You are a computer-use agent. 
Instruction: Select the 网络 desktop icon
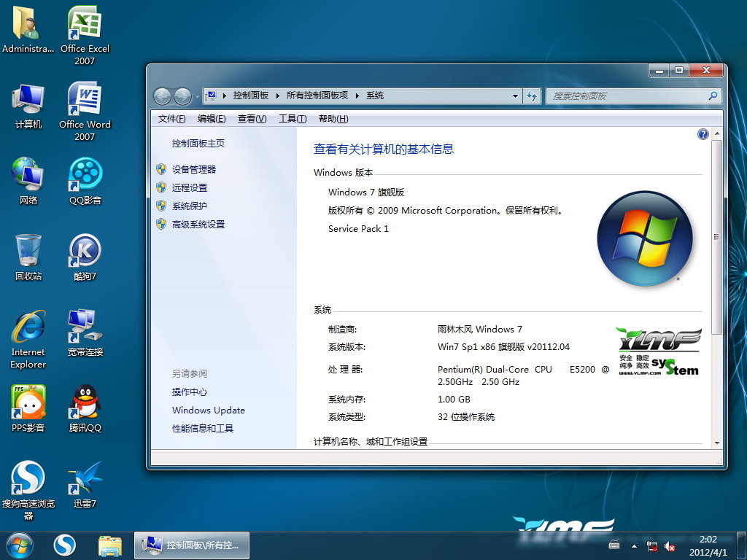(x=28, y=181)
